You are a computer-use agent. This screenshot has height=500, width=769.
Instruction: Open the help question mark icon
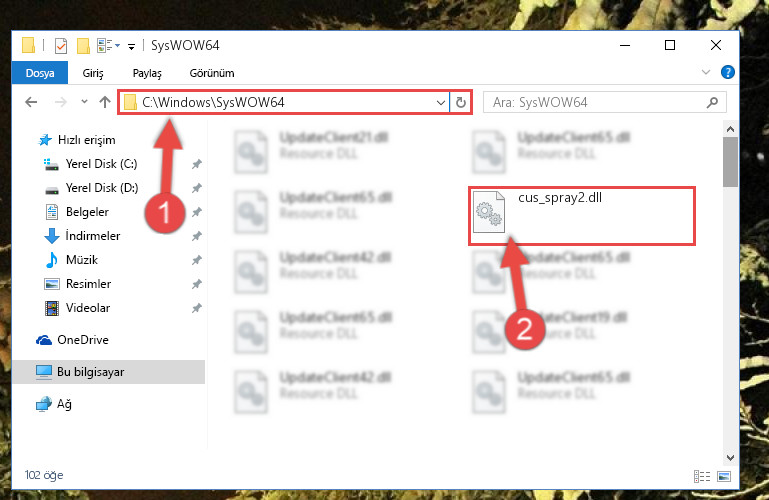tap(727, 73)
